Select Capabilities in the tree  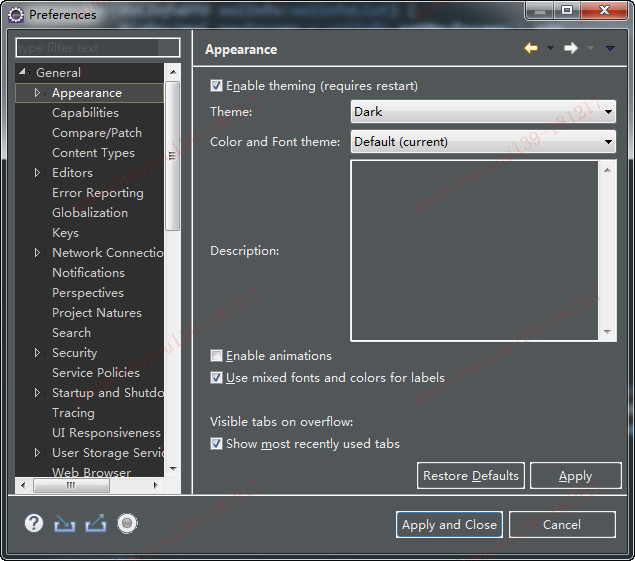[85, 113]
